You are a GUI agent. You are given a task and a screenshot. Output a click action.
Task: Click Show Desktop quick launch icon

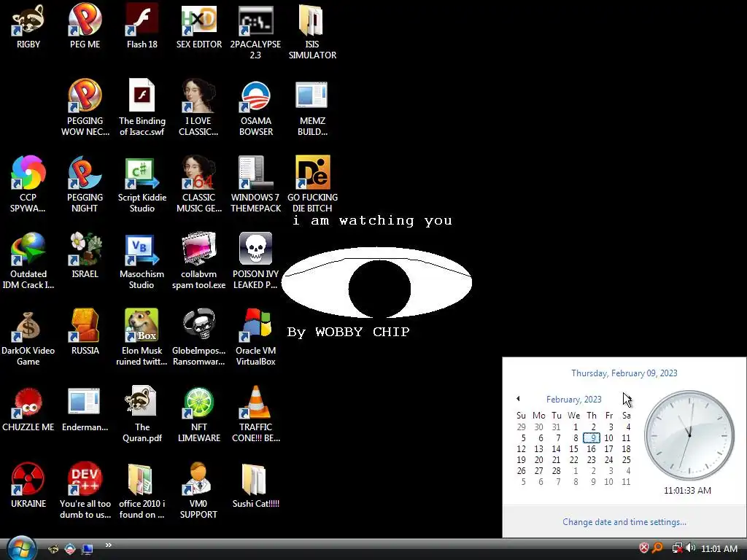(x=88, y=549)
